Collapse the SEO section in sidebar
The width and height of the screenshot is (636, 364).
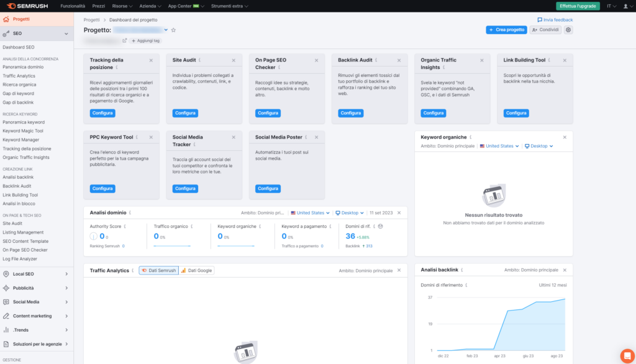(x=65, y=33)
